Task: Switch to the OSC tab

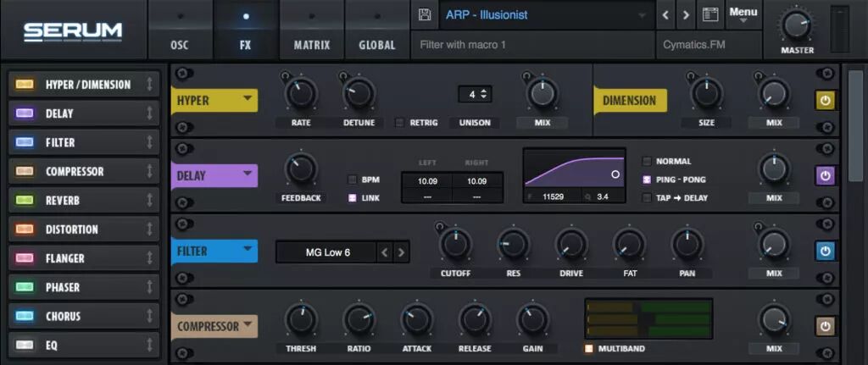Action: [x=180, y=29]
